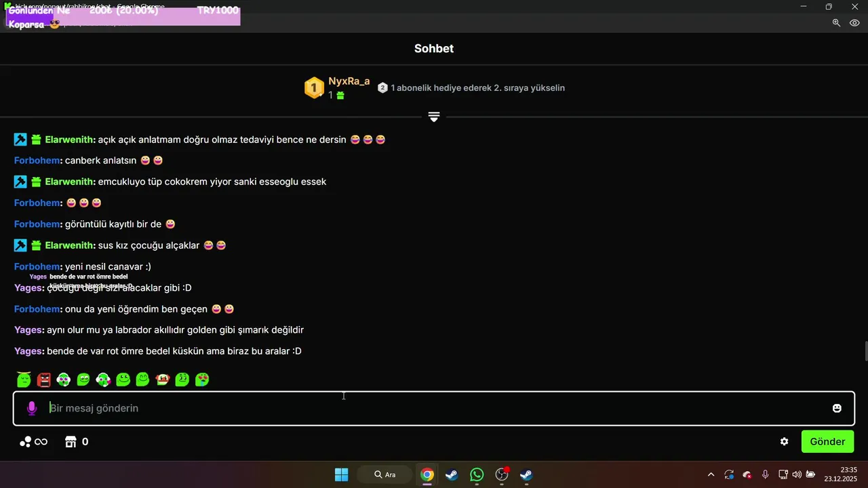
Task: Open Elarwenith on 'açık açık anlatmam' message
Action: (70, 140)
